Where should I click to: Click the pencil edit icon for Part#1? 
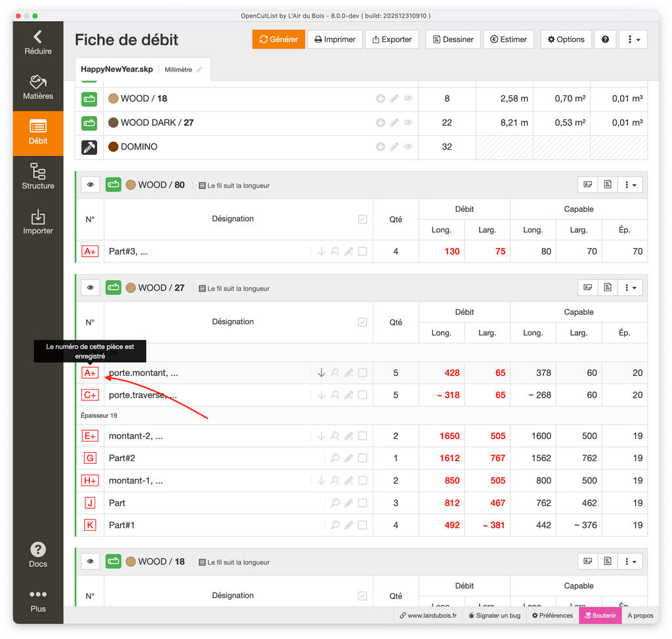(348, 525)
